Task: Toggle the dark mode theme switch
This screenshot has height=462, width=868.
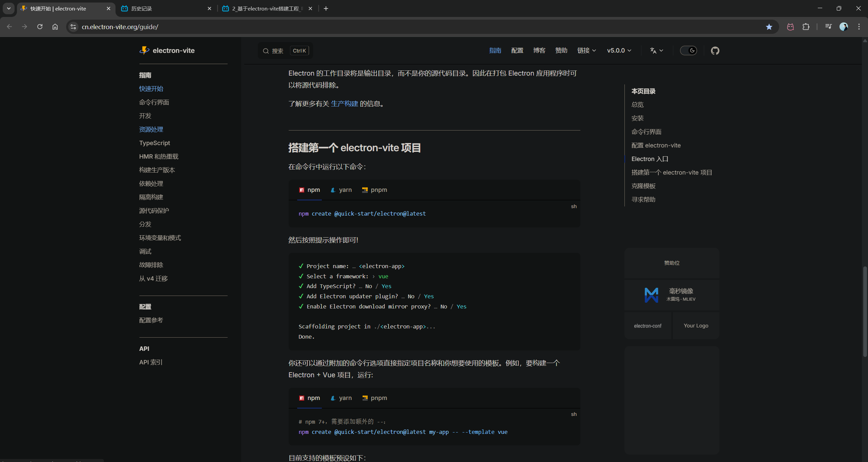Action: (x=688, y=51)
